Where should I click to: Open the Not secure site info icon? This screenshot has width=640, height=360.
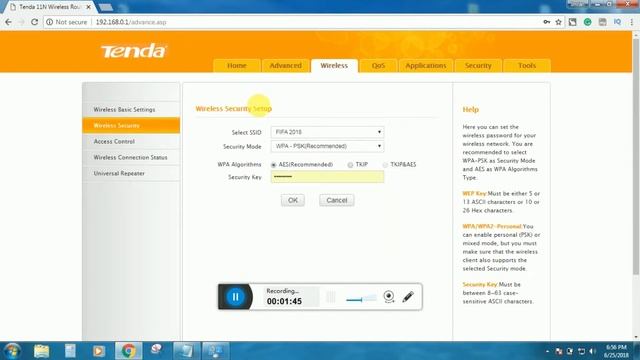49,22
